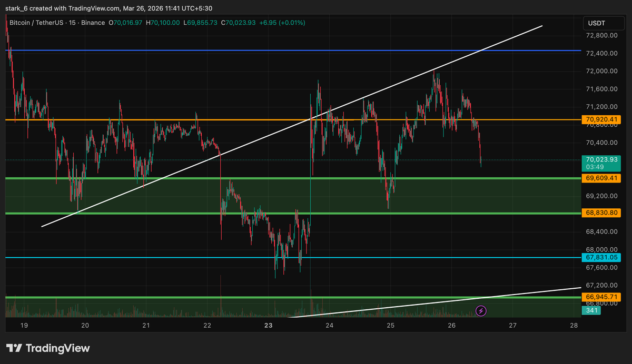The height and width of the screenshot is (364, 632).
Task: Click date 21 on the time axis
Action: pyautogui.click(x=146, y=326)
